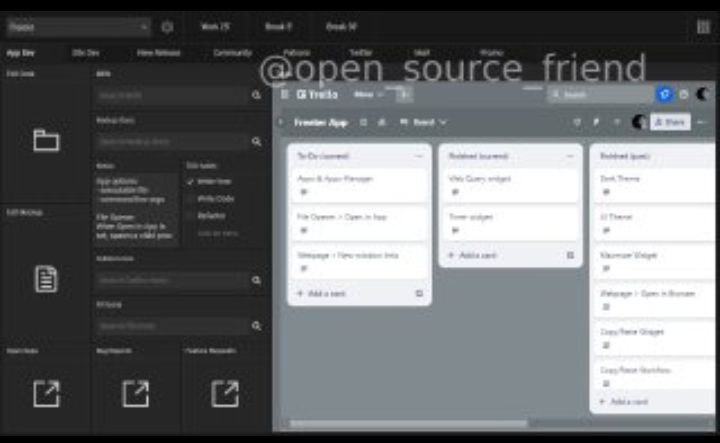The height and width of the screenshot is (443, 720).
Task: Expand the More menu in Trello header
Action: [368, 95]
